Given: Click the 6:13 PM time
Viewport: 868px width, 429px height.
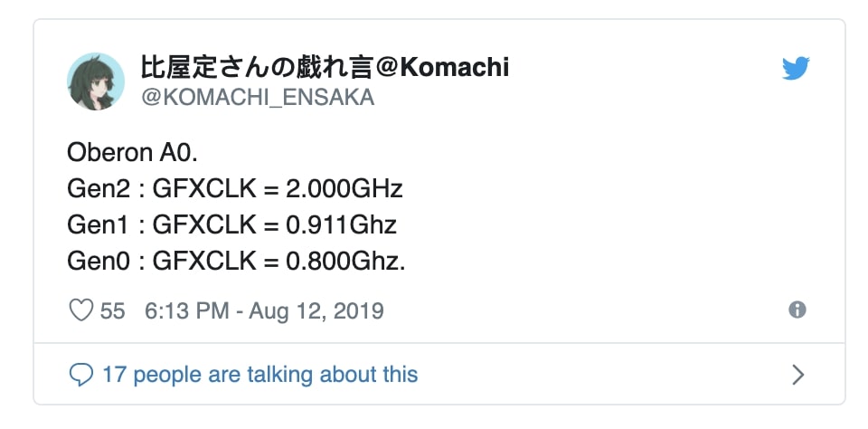Looking at the screenshot, I should pos(186,311).
